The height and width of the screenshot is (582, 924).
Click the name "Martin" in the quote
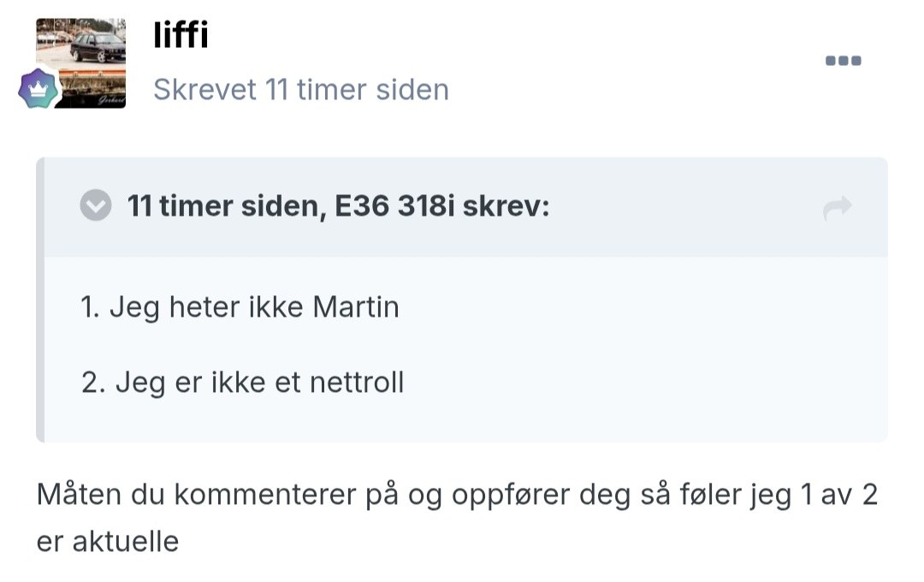(x=356, y=306)
